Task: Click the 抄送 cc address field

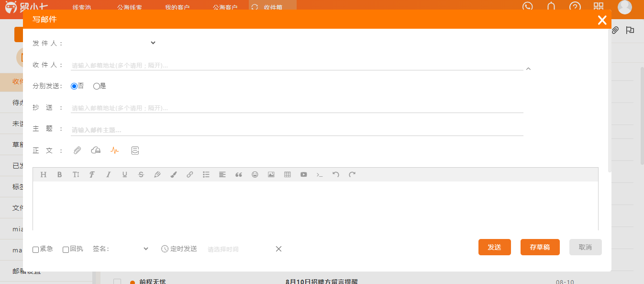Action: (x=297, y=108)
